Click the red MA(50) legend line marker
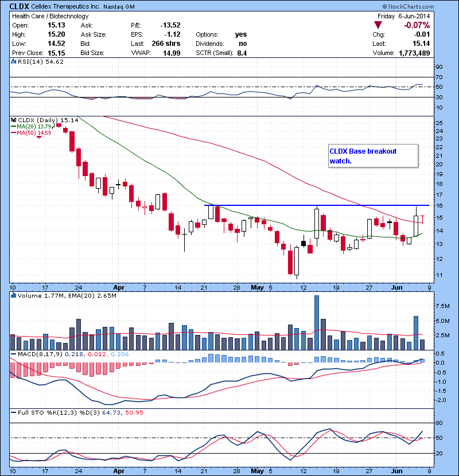 coord(14,133)
